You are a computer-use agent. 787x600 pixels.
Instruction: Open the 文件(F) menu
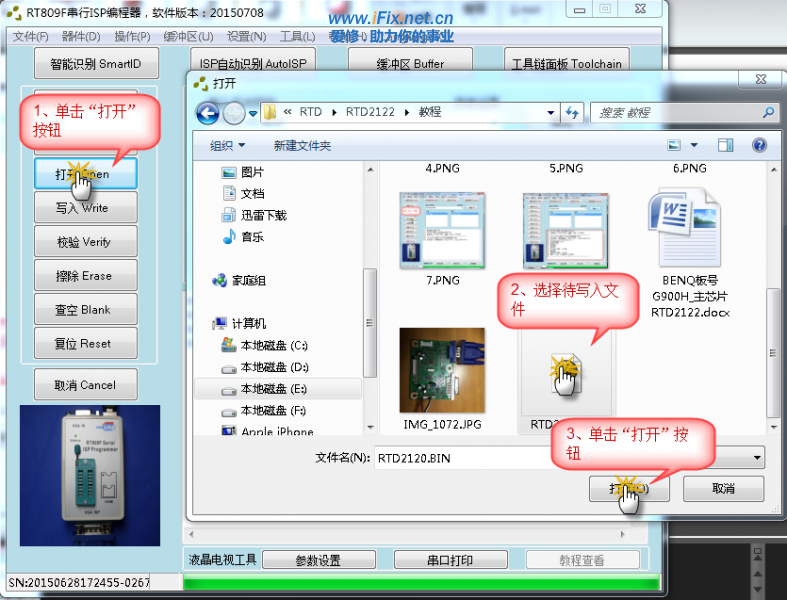[x=31, y=37]
